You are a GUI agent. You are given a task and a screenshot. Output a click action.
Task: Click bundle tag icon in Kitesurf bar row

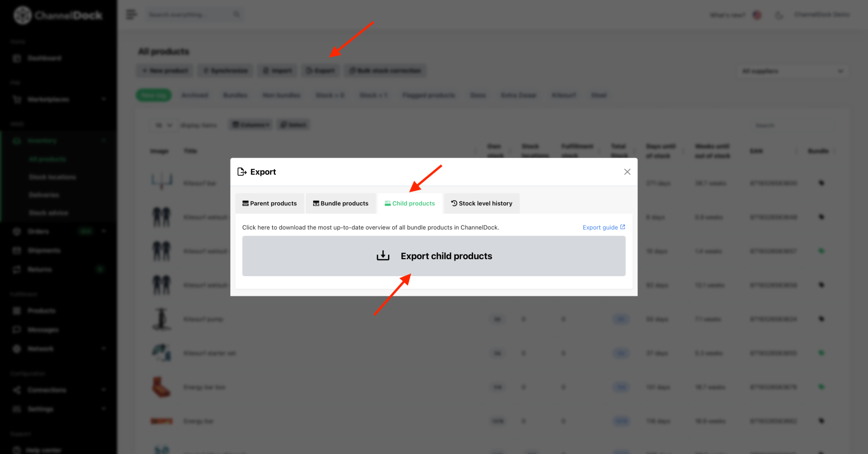821,183
